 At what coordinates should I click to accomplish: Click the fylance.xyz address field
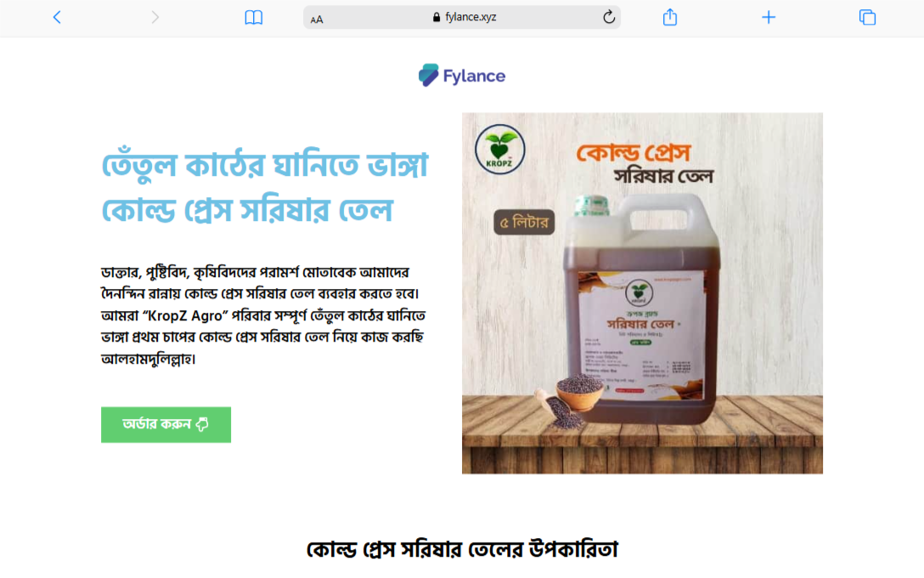[x=461, y=17]
